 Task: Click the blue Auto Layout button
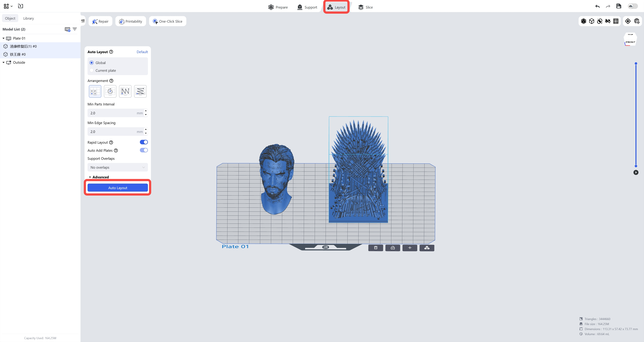pos(118,188)
